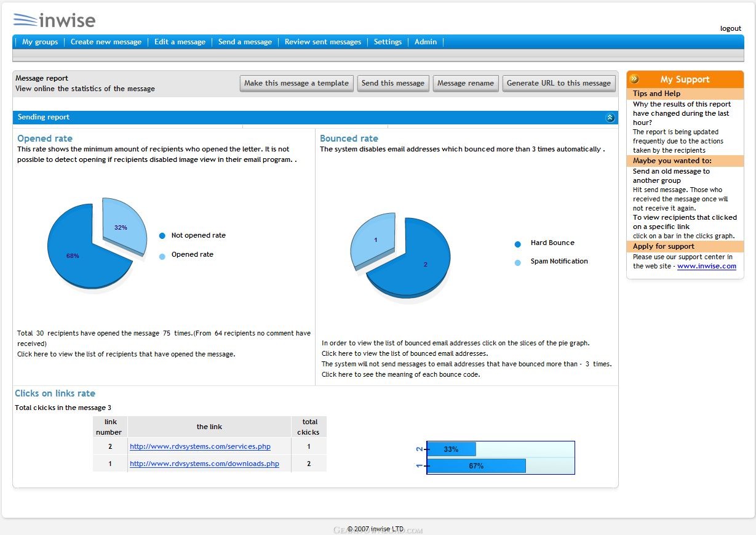Click the logout link
The width and height of the screenshot is (756, 535).
click(x=731, y=28)
